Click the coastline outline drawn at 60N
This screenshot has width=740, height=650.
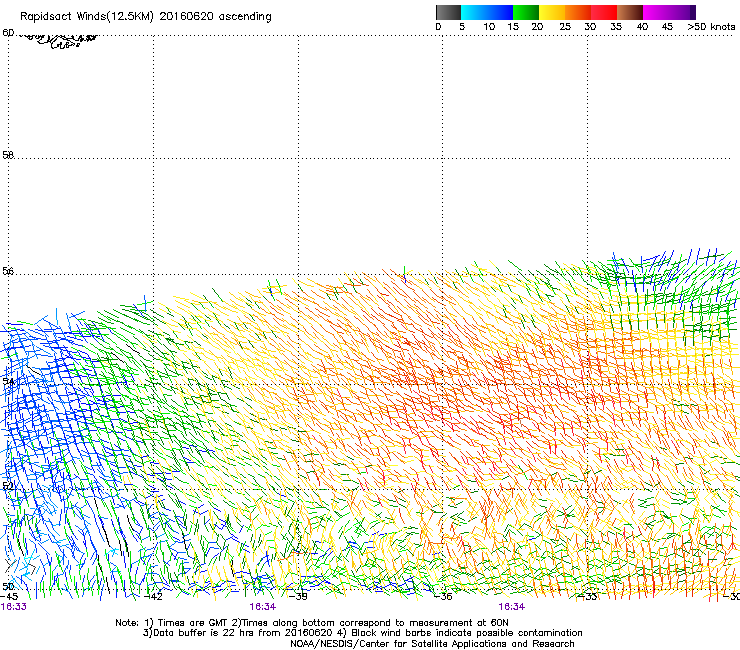(x=57, y=41)
